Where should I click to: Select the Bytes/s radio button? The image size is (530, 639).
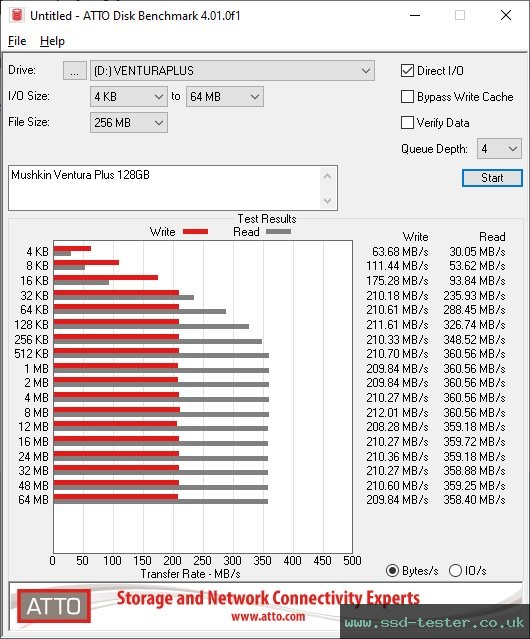point(392,571)
